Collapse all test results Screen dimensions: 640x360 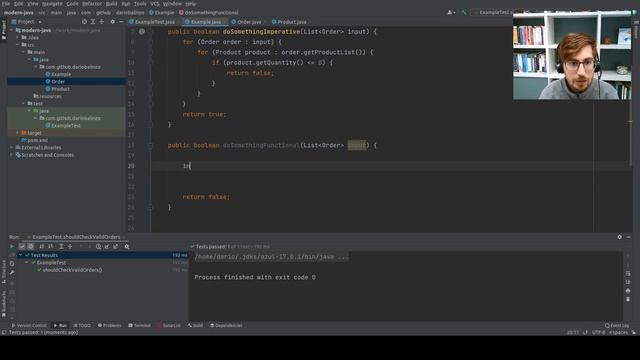click(70, 247)
